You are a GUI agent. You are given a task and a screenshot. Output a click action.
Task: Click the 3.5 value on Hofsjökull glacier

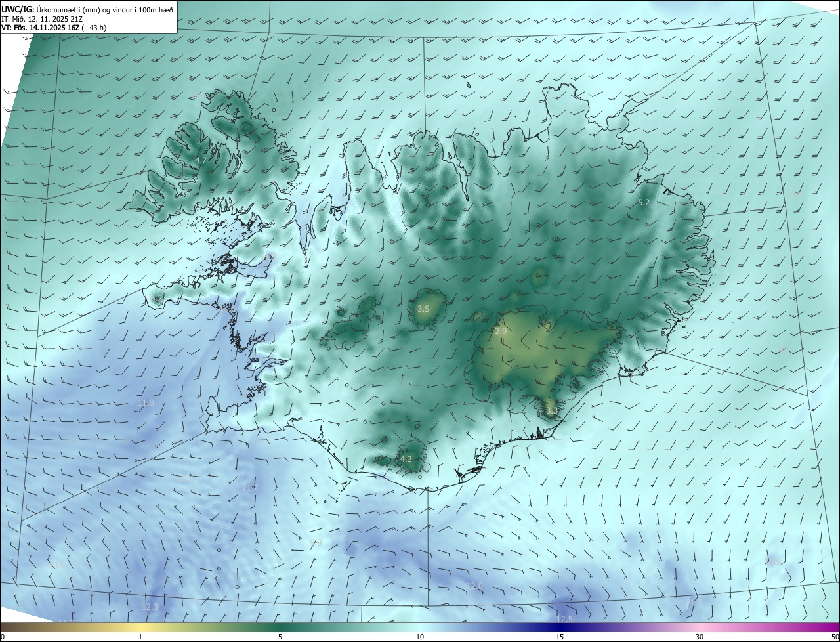click(423, 309)
